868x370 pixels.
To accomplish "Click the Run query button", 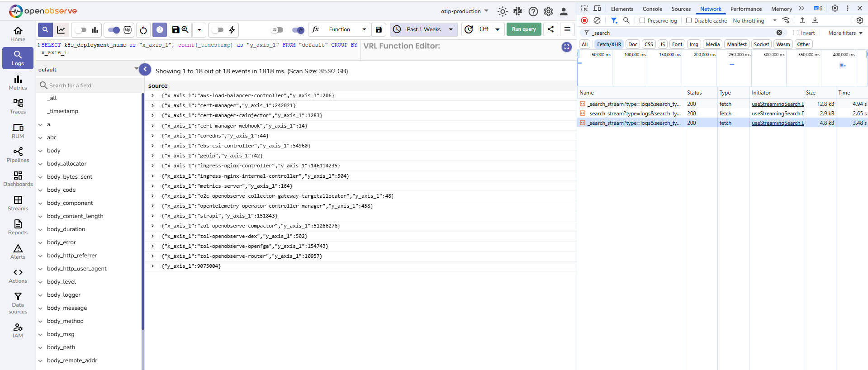I will pos(523,29).
